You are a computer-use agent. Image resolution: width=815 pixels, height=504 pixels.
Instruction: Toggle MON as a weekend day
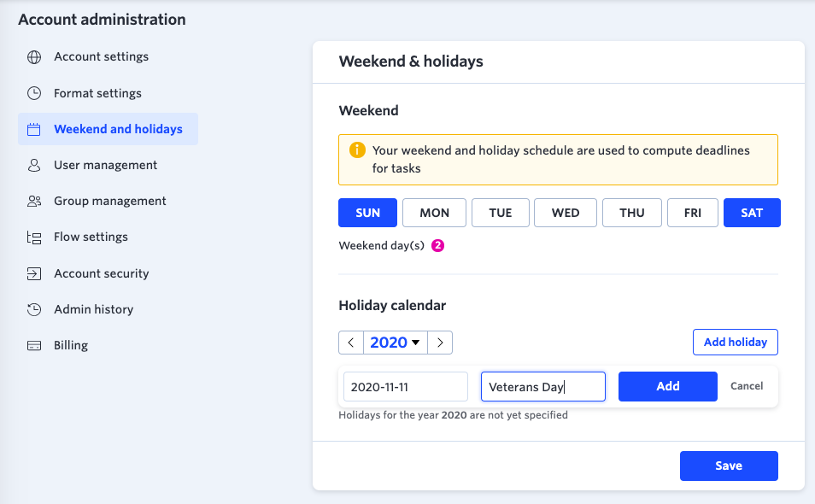pyautogui.click(x=434, y=213)
